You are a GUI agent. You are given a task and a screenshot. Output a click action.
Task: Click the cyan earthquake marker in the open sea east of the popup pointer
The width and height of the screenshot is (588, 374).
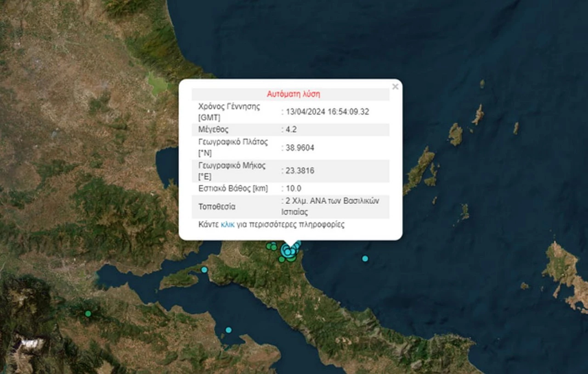[365, 259]
